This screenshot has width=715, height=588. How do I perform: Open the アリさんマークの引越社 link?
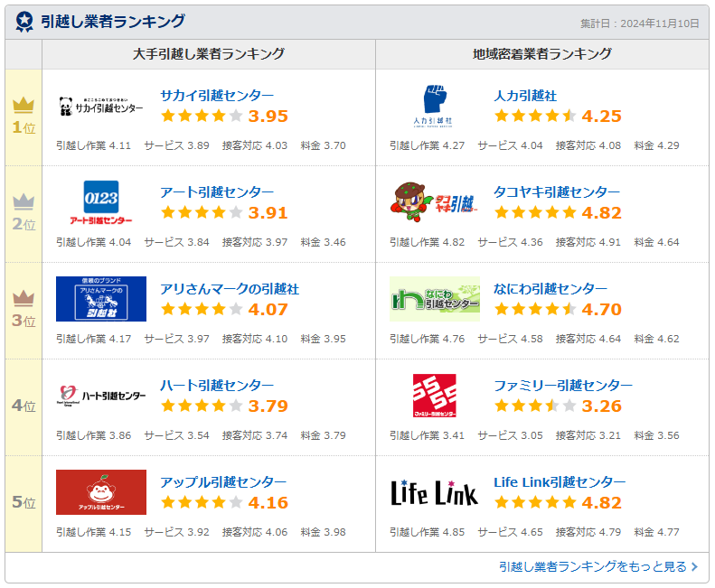(x=230, y=289)
